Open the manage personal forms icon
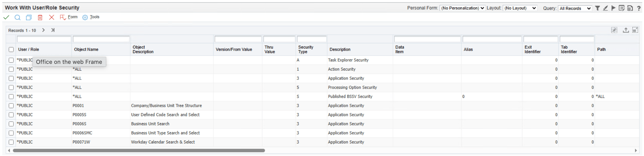Viewport: 644px width, 156px height. pyautogui.click(x=622, y=8)
